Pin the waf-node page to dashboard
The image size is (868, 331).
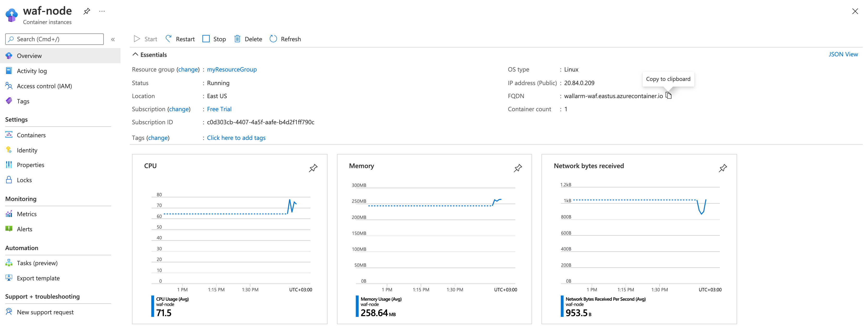(87, 11)
